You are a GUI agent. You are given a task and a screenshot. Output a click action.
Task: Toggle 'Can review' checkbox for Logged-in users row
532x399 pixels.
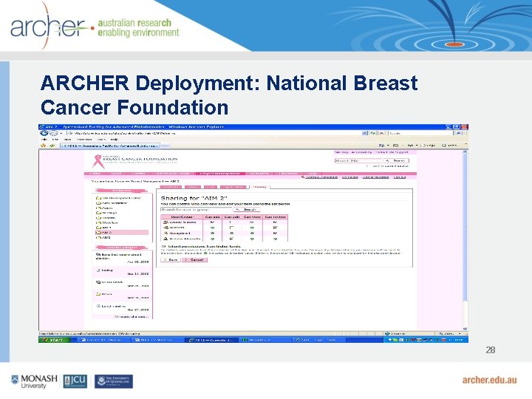pos(275,222)
